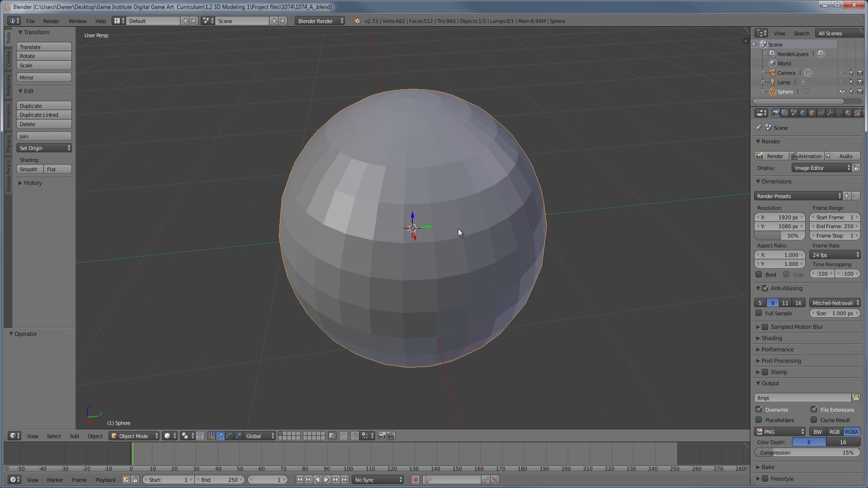The image size is (868, 488).
Task: Open the Blender Render engine dropdown
Action: click(x=320, y=21)
